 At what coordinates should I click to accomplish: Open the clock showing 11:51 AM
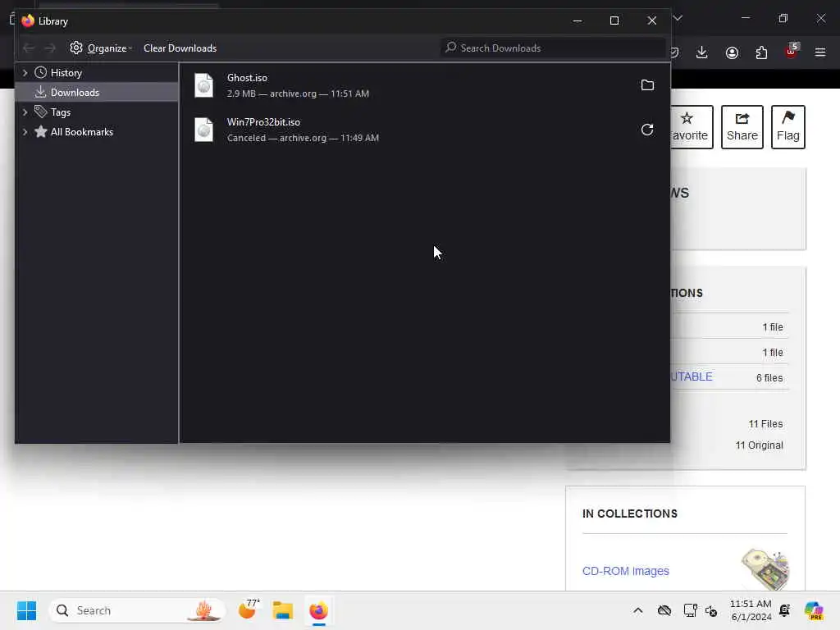click(x=751, y=610)
